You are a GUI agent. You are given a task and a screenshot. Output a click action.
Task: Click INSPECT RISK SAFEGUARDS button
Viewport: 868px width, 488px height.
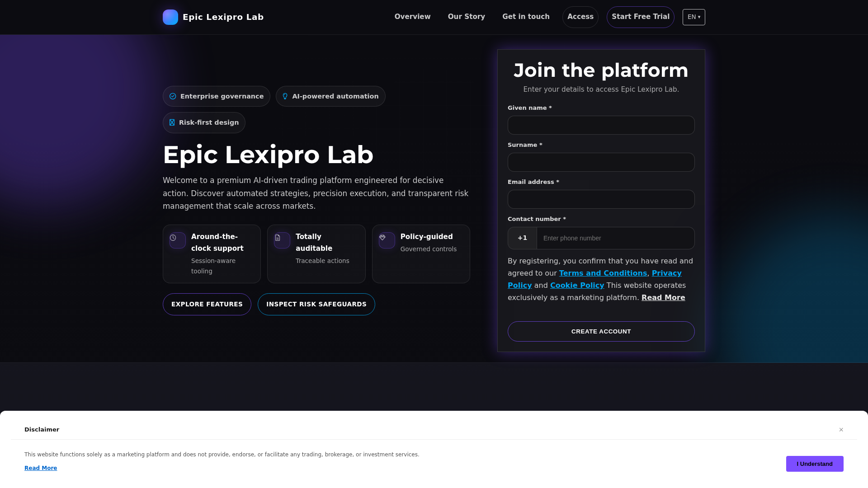coord(316,304)
